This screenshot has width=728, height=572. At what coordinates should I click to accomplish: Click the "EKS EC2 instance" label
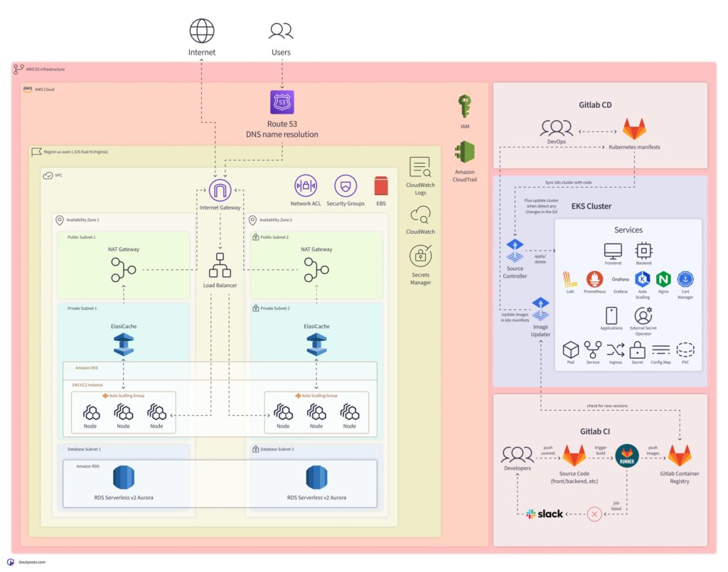tap(87, 385)
